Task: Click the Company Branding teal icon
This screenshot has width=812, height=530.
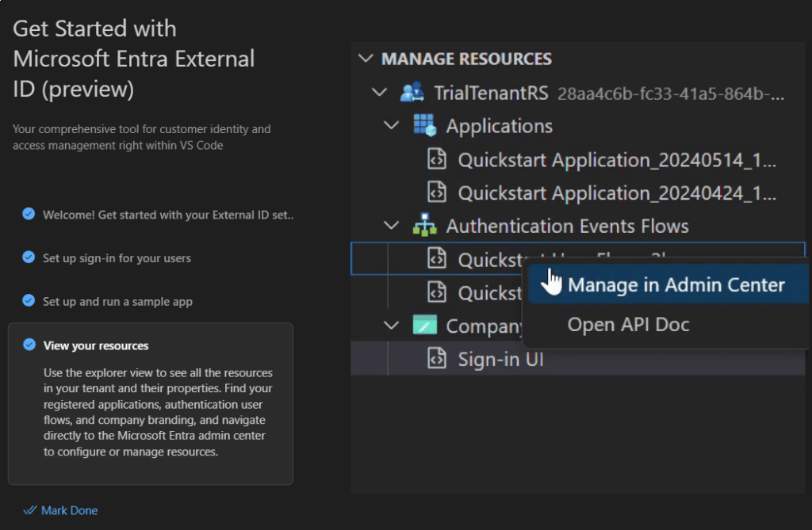Action: pyautogui.click(x=425, y=326)
